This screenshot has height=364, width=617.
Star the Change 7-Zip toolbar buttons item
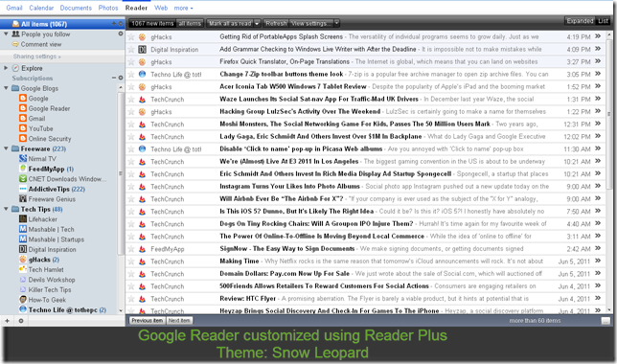[x=131, y=75]
